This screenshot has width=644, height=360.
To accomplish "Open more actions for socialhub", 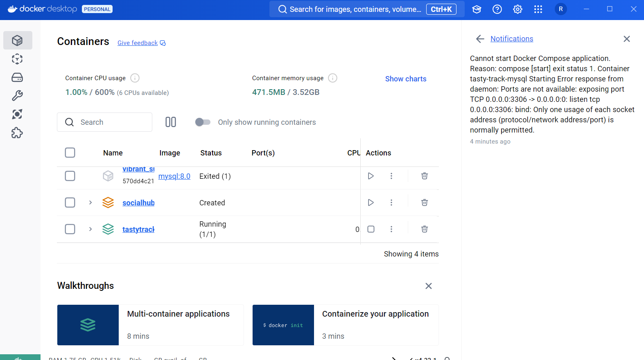I will point(391,202).
